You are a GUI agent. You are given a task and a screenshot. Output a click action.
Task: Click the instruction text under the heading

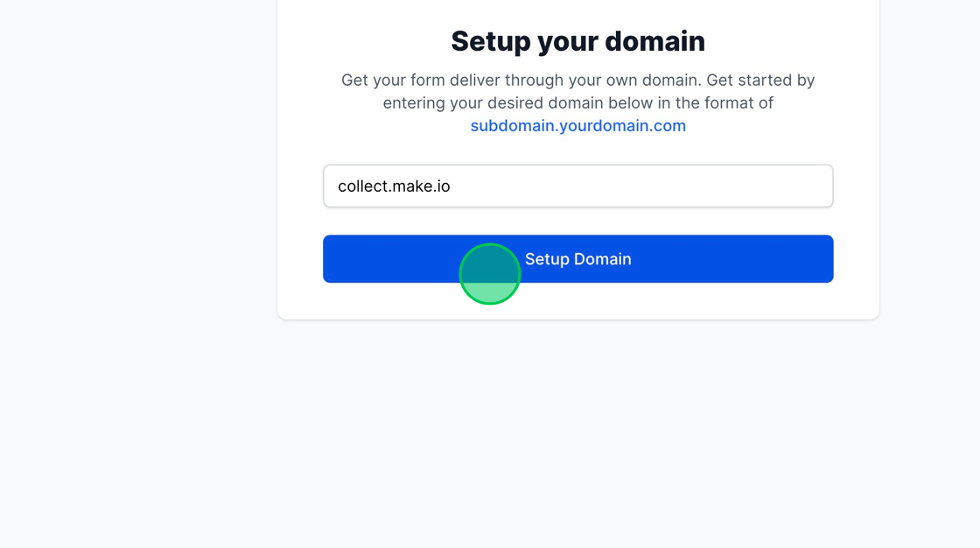577,91
